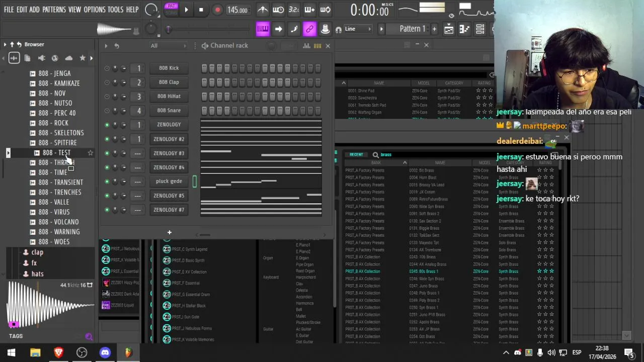Click Channel rack graph editor bars icon

coord(306,46)
